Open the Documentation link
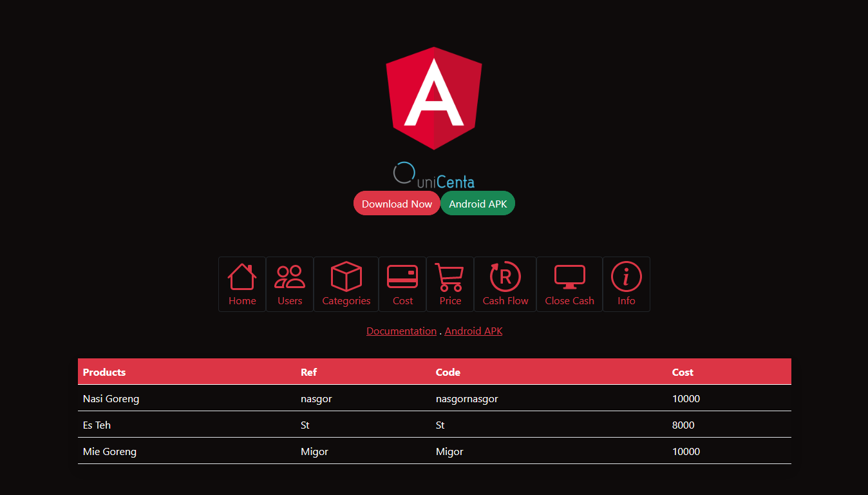Viewport: 868px width, 495px height. click(401, 331)
